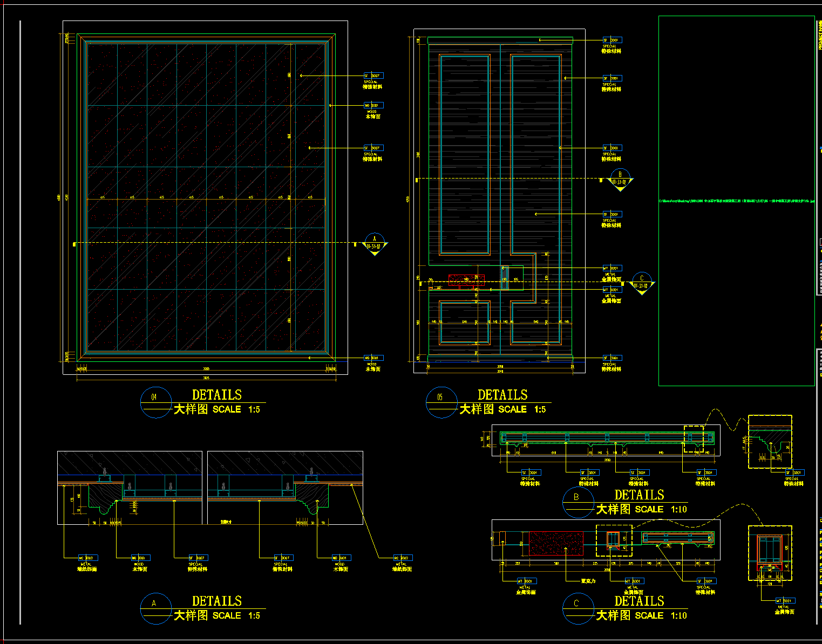This screenshot has height=644, width=822.
Task: Select the tall upper-left panel of the door elevation
Action: click(465, 154)
